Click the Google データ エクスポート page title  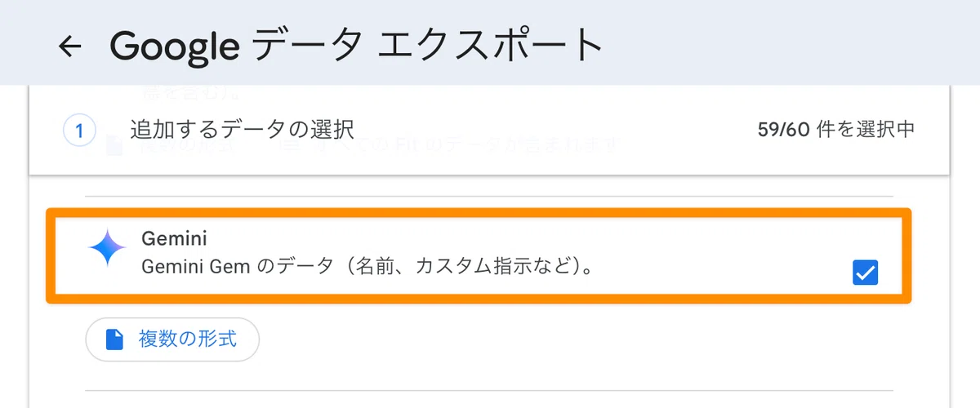(x=356, y=47)
